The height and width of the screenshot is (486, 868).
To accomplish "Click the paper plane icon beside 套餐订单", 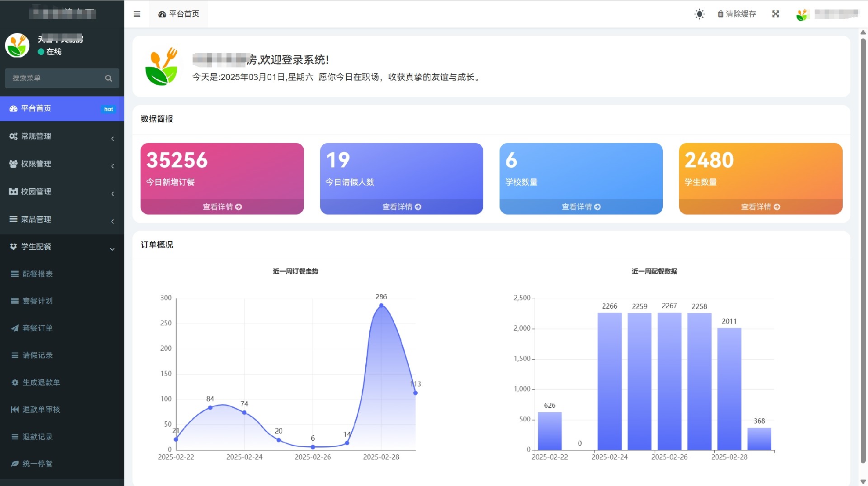I will point(15,328).
